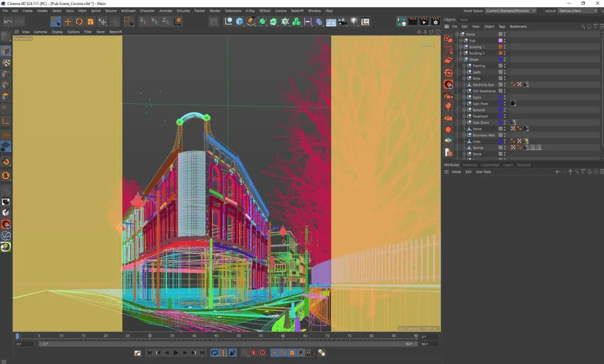Click the Coordinate System icon
Screen dimensions: 604x364
177,21
